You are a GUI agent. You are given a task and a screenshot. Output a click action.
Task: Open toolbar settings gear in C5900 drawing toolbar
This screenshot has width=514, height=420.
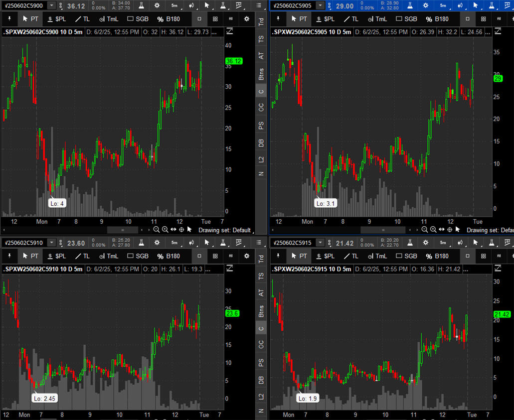(246, 19)
